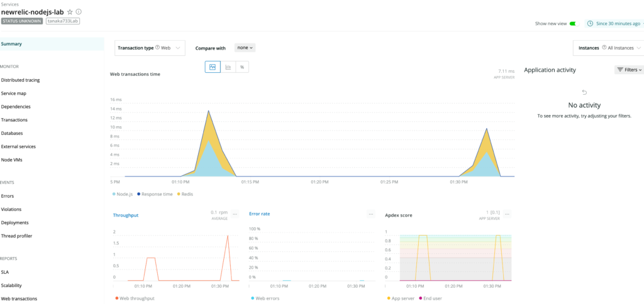The image size is (644, 304).
Task: Open Dependencies in the sidebar
Action: [16, 106]
